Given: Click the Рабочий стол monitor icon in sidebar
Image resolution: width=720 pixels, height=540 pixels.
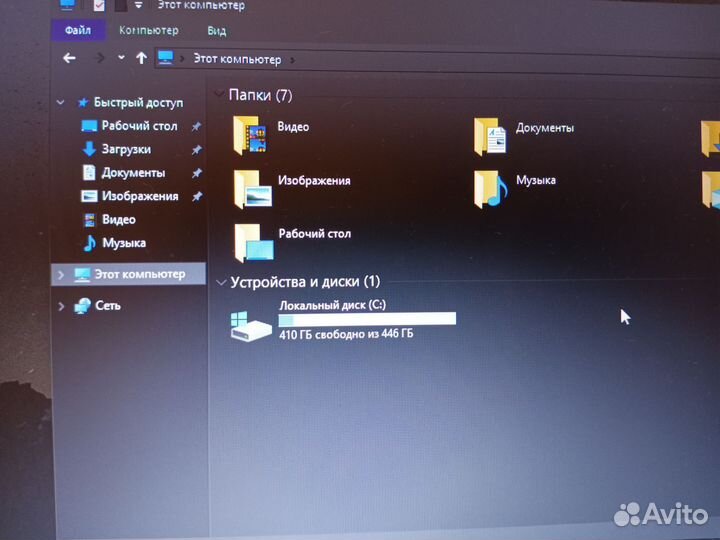Looking at the screenshot, I should click(89, 126).
